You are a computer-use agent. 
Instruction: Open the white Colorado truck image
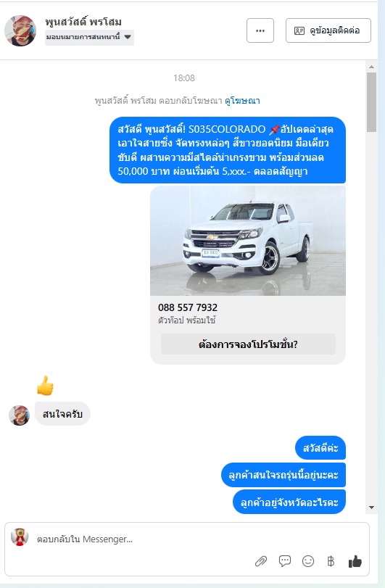(x=248, y=241)
